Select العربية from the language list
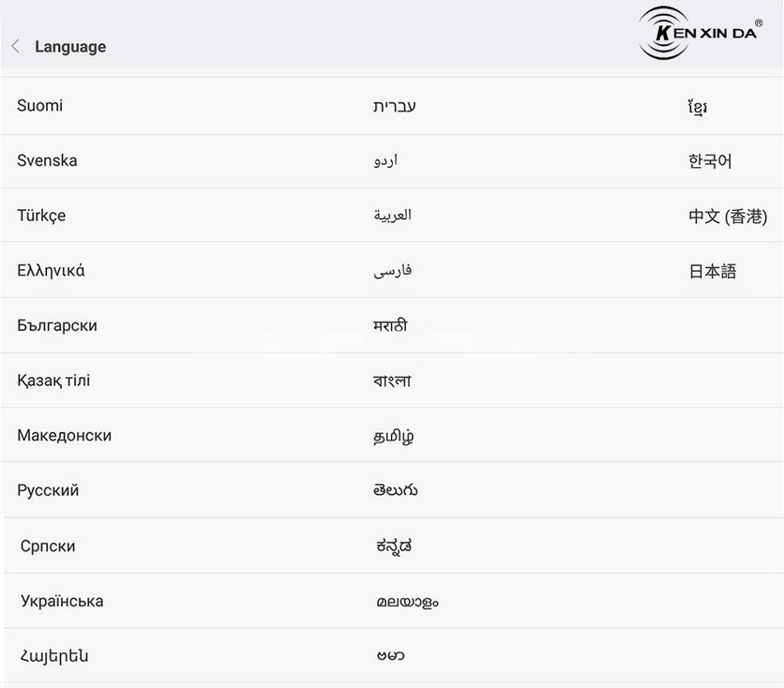This screenshot has height=688, width=784. pos(393,215)
